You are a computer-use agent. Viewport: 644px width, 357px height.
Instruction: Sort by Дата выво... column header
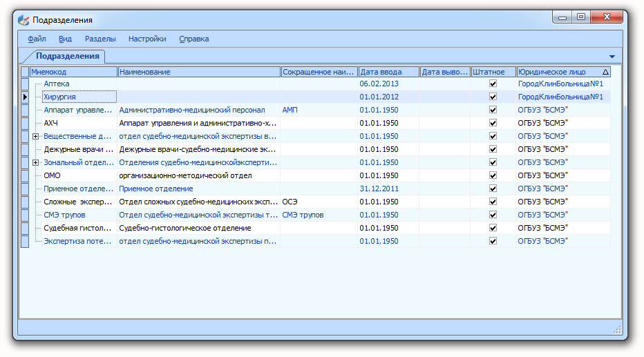tap(445, 72)
